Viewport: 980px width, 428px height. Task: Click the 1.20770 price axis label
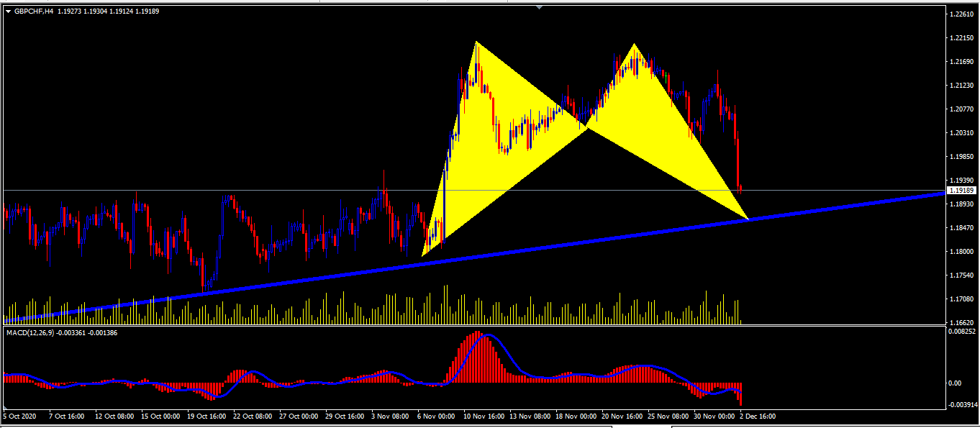click(x=962, y=109)
